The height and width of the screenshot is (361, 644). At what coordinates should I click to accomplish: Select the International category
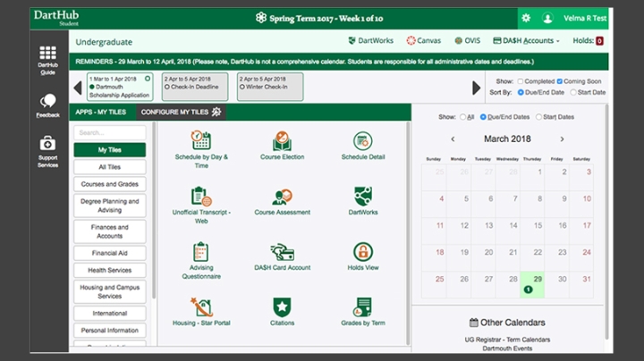pyautogui.click(x=110, y=314)
